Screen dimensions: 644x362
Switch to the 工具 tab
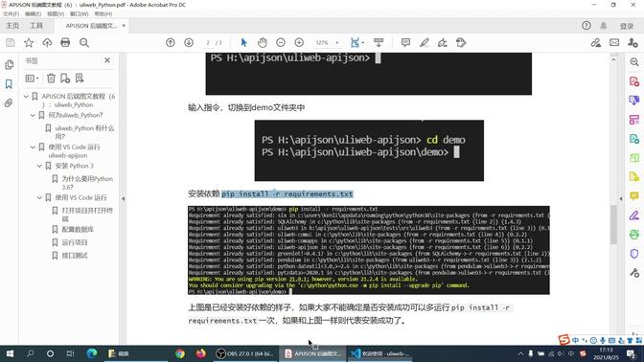(36, 26)
